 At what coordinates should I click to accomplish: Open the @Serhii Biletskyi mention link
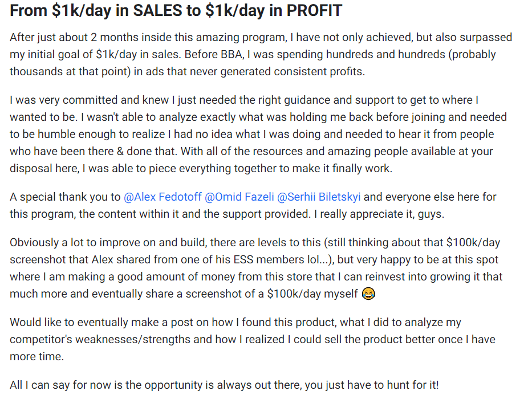(x=319, y=197)
